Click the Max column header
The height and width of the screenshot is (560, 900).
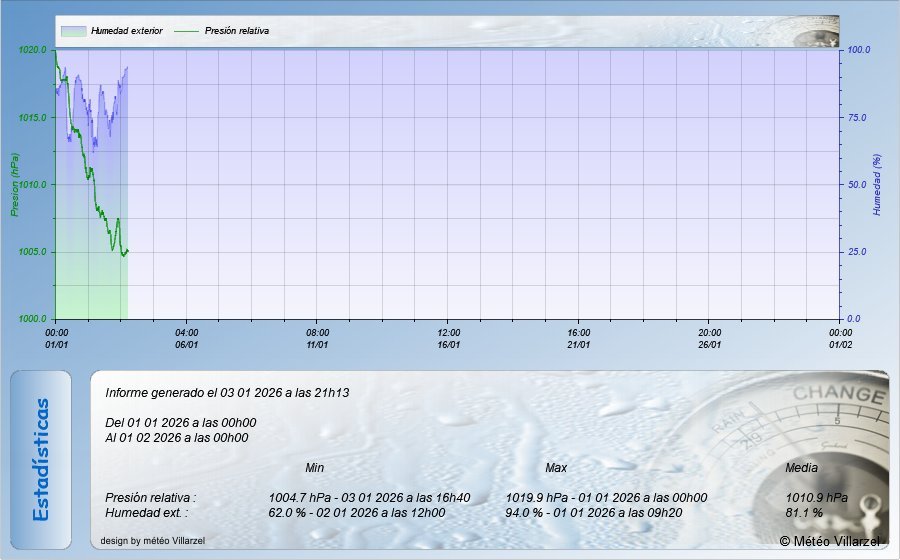point(556,468)
